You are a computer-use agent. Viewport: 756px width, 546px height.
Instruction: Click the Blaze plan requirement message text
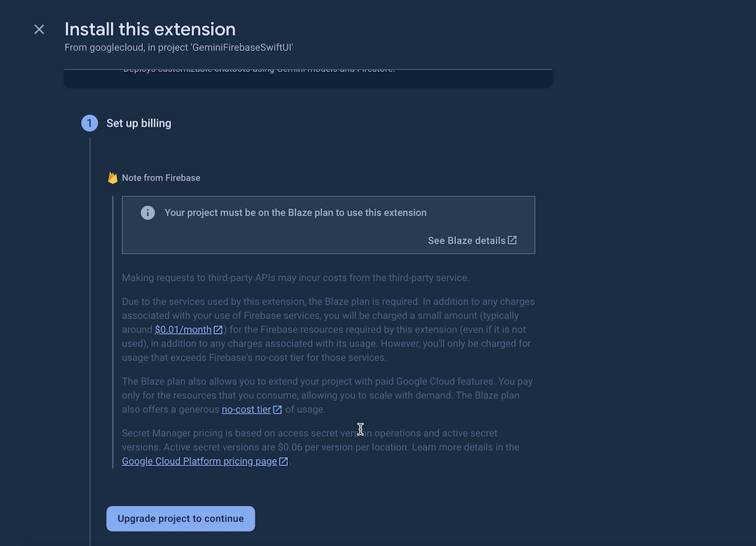tap(296, 213)
